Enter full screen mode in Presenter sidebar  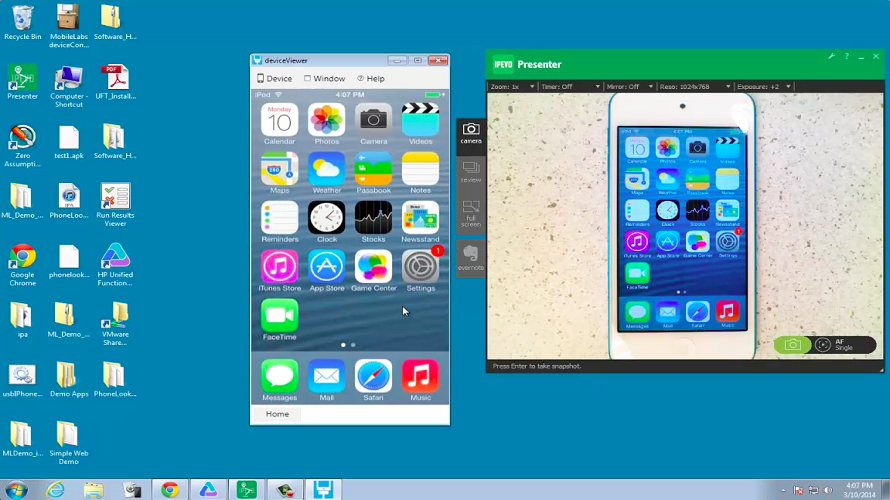coord(470,213)
